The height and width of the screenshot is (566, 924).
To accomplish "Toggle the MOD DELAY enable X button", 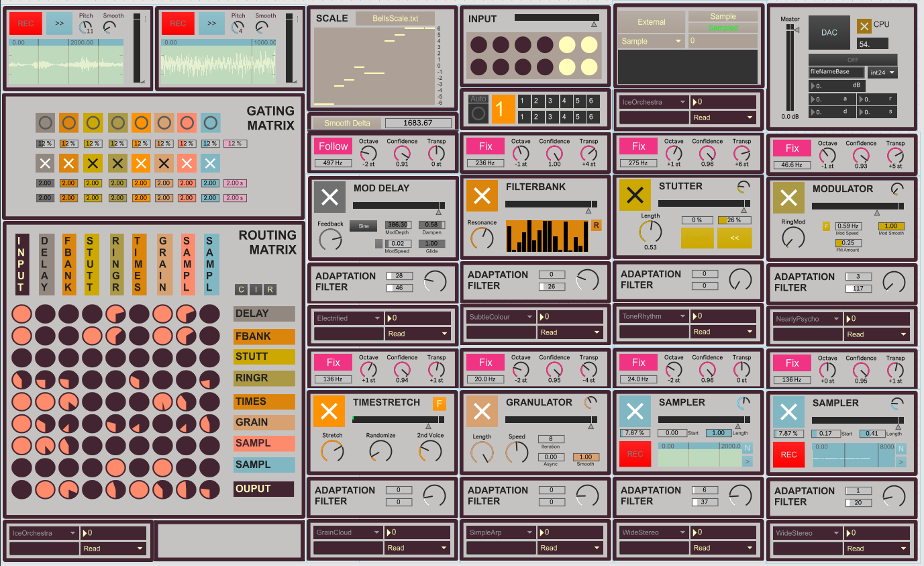I will [x=329, y=197].
